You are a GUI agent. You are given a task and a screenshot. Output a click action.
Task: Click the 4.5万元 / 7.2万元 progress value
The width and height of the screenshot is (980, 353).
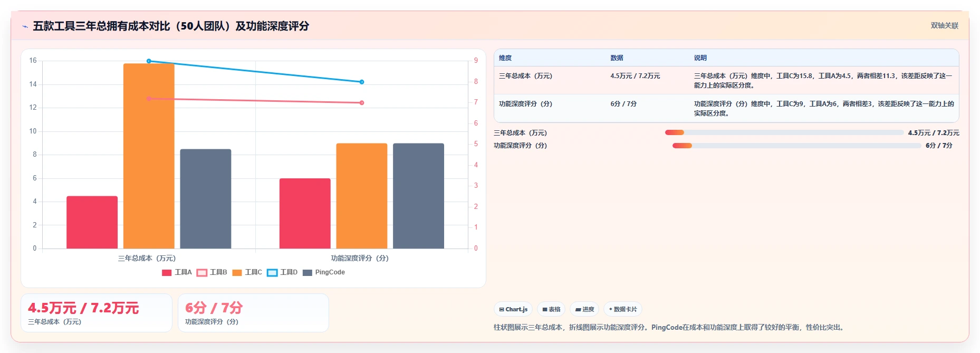tap(934, 133)
